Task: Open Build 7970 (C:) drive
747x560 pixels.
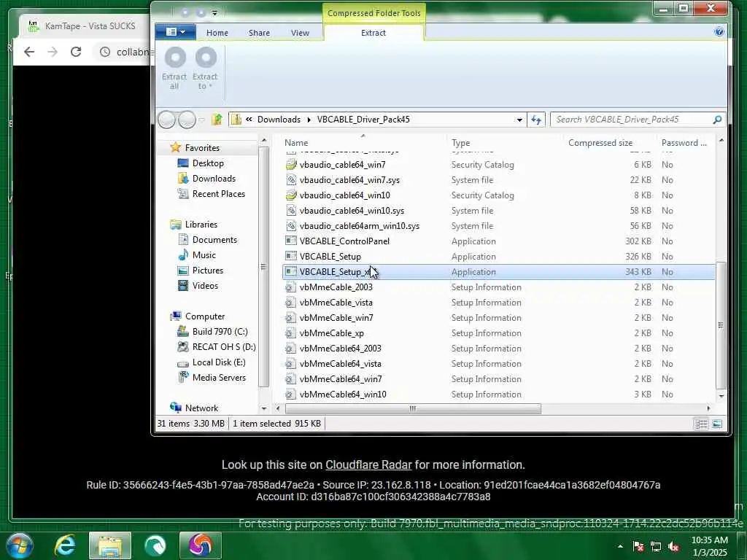Action: (220, 332)
